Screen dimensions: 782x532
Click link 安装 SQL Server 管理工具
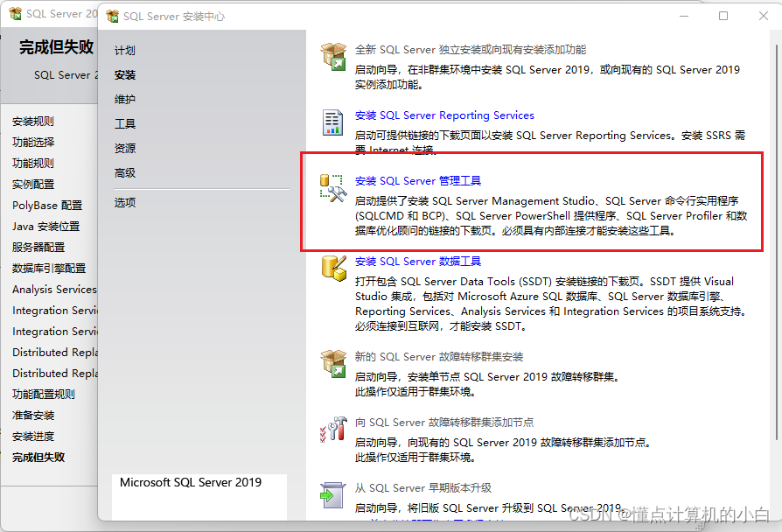click(x=418, y=180)
